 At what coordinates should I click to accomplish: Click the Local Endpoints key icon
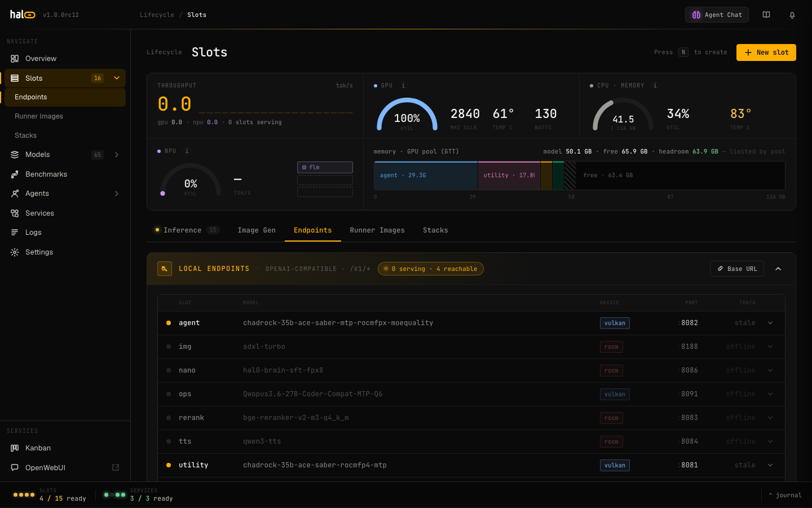coord(165,269)
